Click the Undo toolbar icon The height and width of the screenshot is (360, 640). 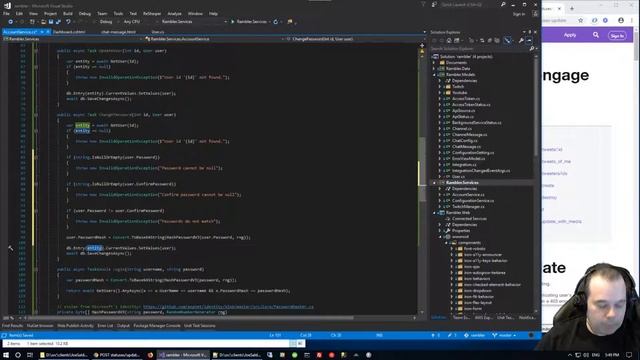click(68, 22)
